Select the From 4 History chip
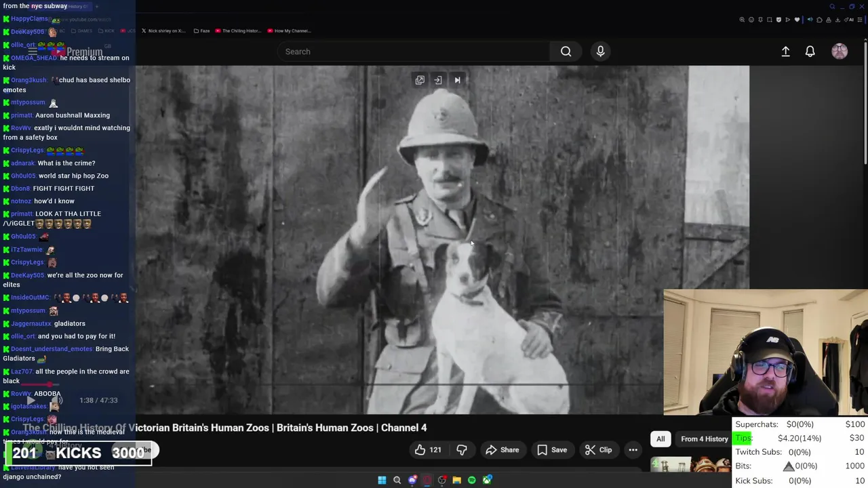This screenshot has width=868, height=488. [x=704, y=439]
